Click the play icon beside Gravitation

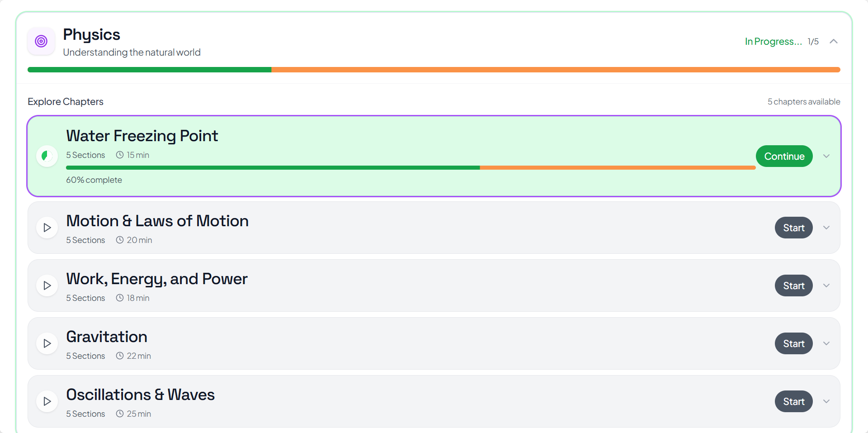[x=47, y=343]
